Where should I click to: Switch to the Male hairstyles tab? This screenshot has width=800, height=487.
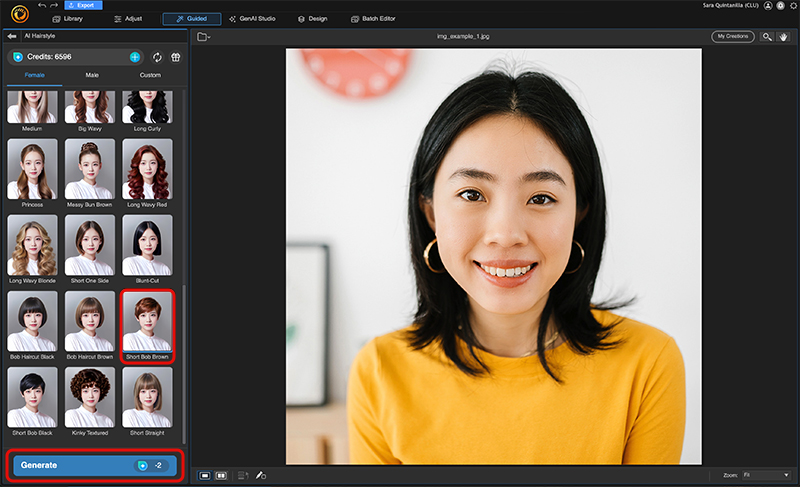[x=92, y=75]
